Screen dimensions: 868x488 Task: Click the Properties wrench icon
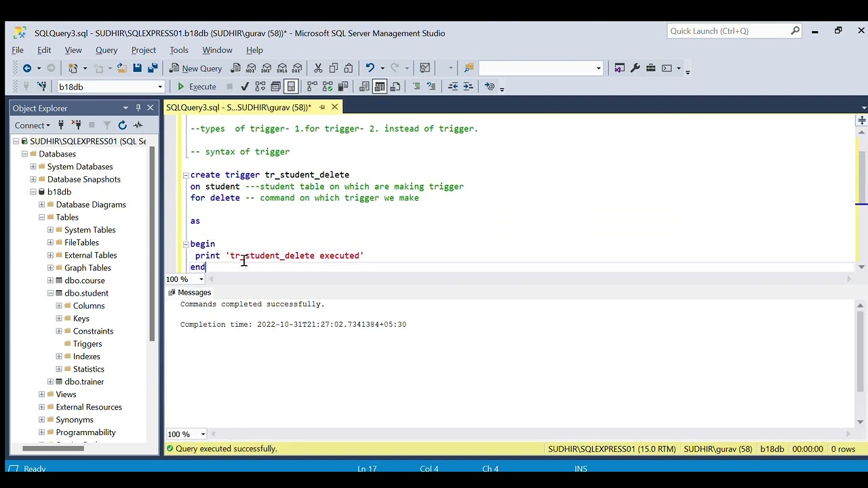coord(635,68)
